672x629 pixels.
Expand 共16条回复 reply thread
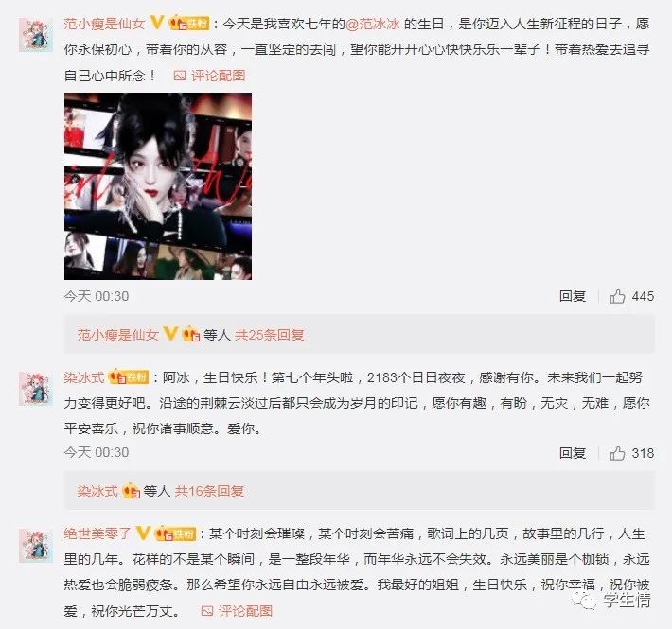click(x=209, y=491)
